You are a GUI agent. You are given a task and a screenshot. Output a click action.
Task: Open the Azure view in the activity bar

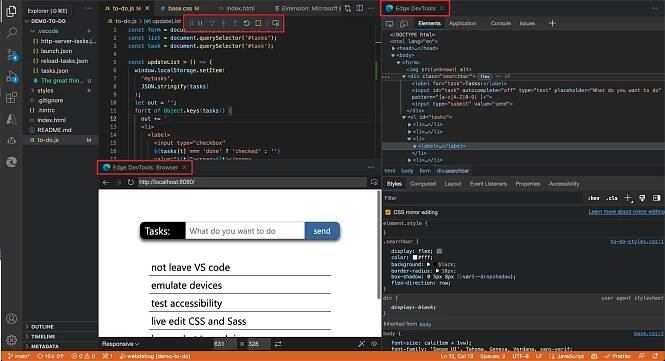11,119
